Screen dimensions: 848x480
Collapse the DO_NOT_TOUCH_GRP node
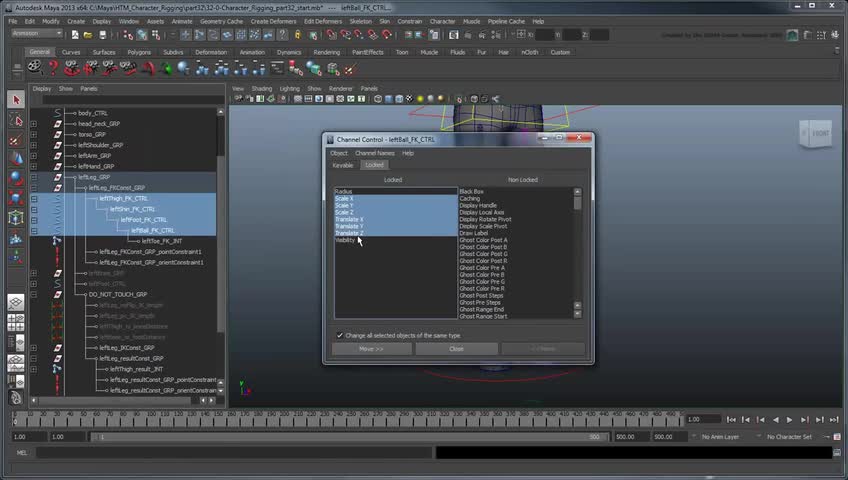[34, 295]
